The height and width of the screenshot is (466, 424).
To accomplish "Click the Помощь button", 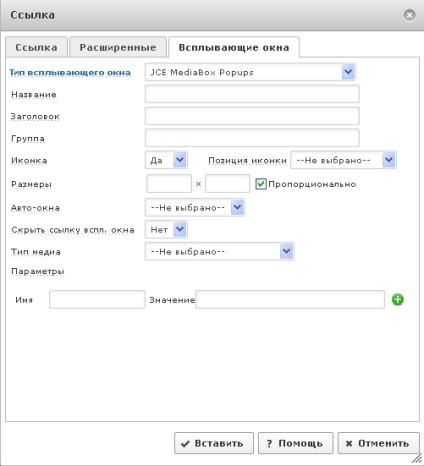I will (x=296, y=443).
